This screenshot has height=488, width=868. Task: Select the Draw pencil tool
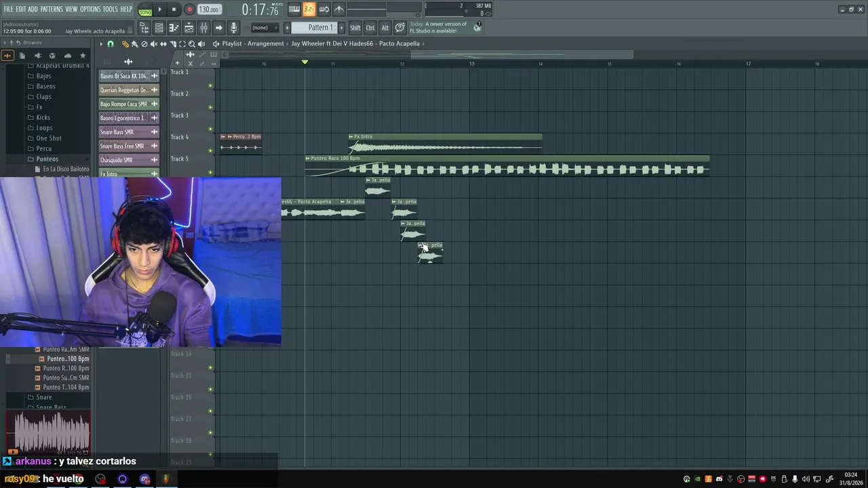coord(125,44)
